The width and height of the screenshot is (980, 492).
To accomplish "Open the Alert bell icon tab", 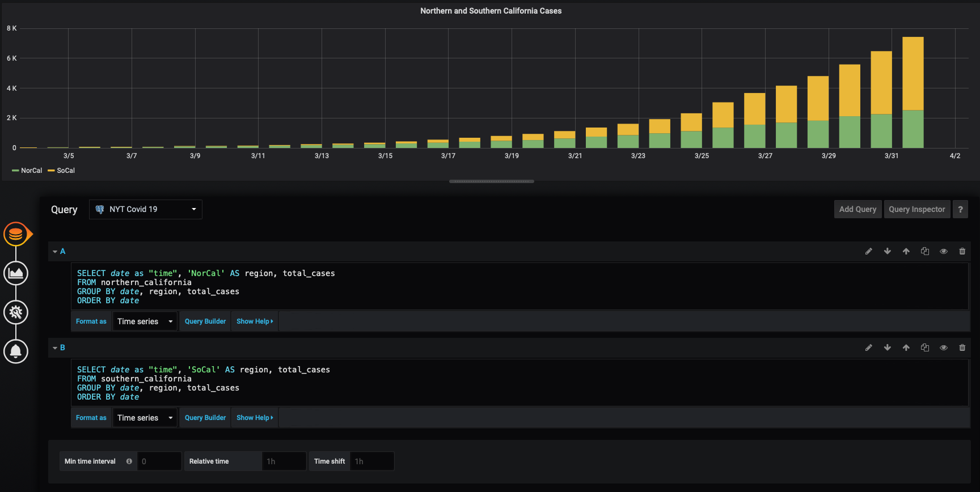I will click(x=16, y=351).
